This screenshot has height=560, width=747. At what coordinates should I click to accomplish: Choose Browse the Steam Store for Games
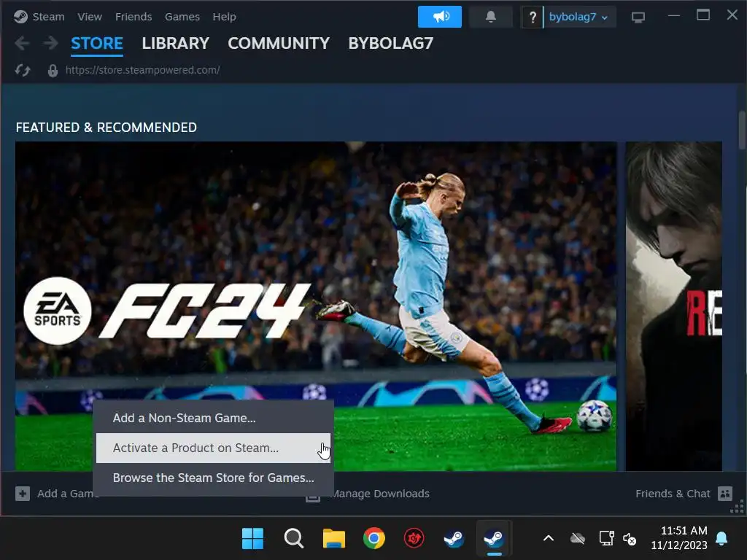point(213,478)
